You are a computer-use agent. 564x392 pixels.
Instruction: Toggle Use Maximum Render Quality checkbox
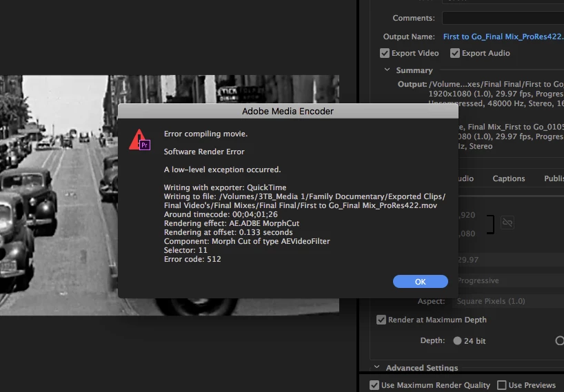[x=374, y=385]
